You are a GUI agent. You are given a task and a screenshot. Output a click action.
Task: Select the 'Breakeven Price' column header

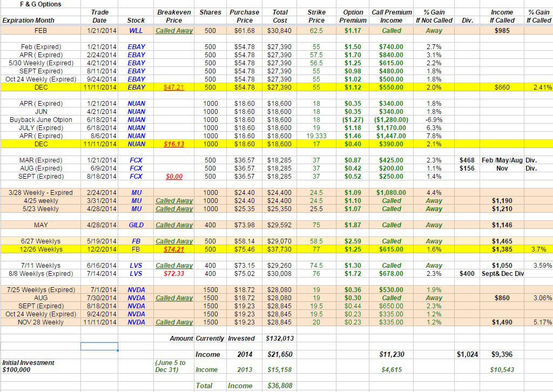point(174,16)
